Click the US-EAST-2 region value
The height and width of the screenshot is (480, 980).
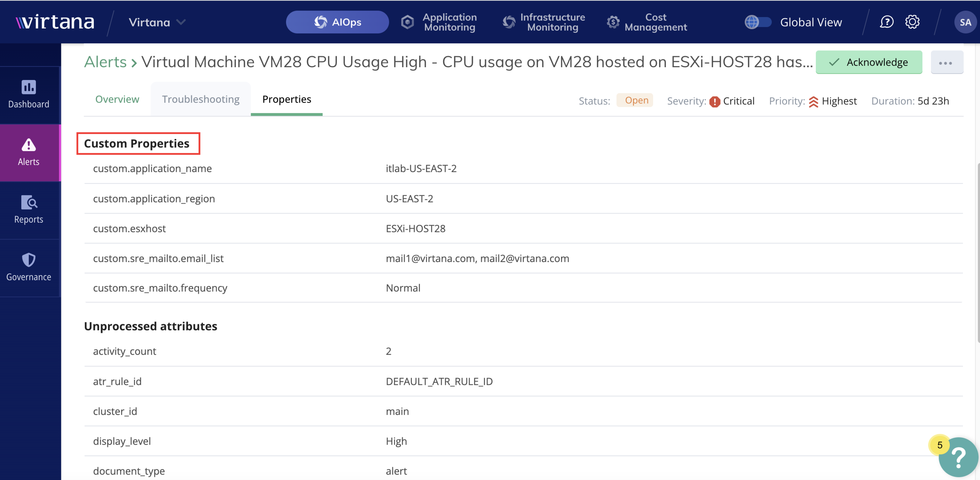[x=409, y=198]
